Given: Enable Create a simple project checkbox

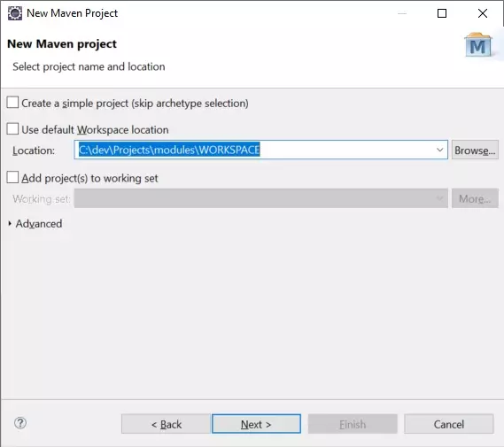Looking at the screenshot, I should point(12,103).
